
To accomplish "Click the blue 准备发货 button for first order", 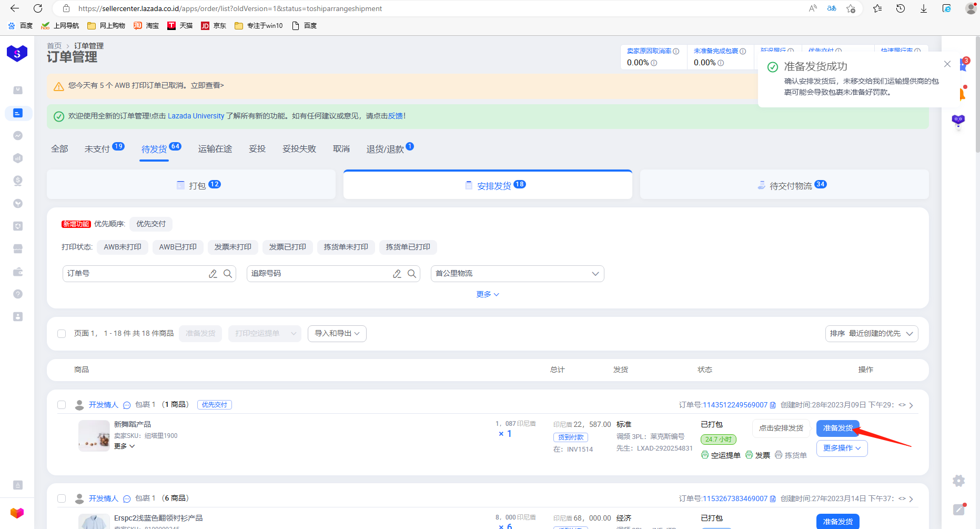I will coord(837,428).
